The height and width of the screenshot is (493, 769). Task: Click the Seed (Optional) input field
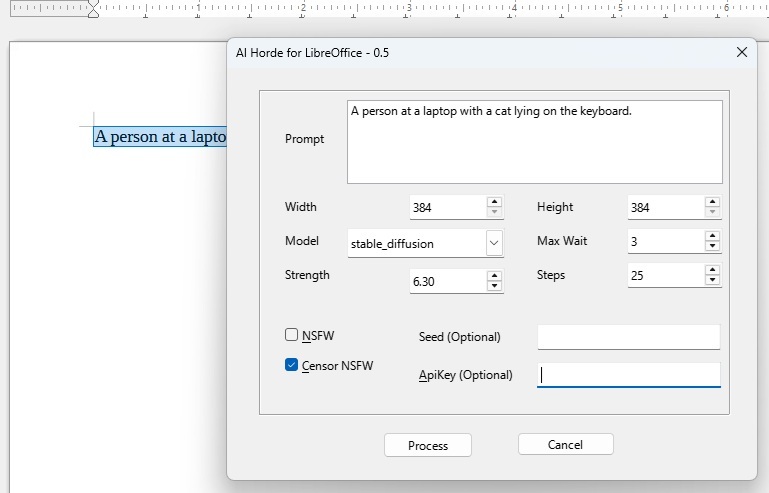629,337
